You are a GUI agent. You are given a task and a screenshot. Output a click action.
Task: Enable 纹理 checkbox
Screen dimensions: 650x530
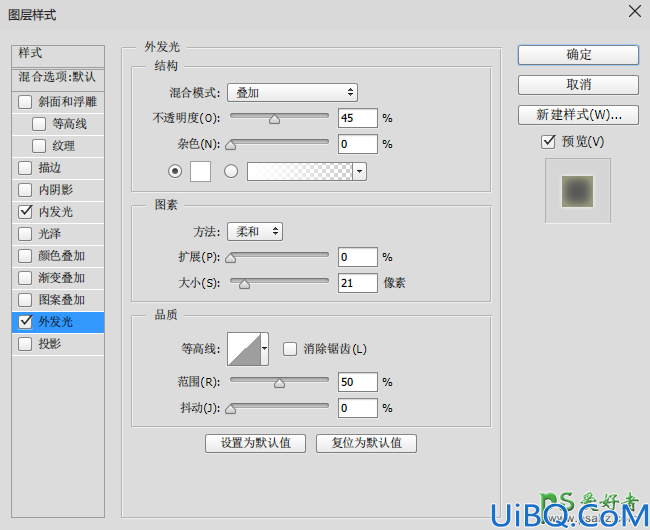pos(39,146)
